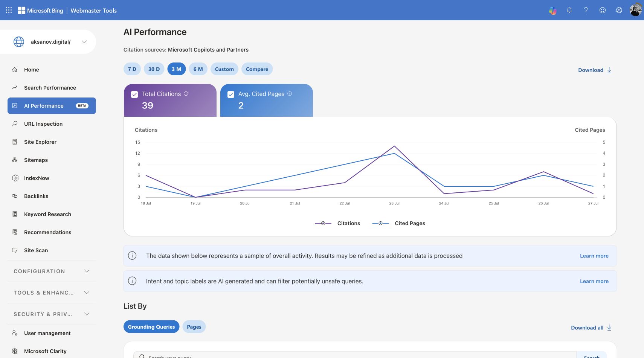Open the Sitemaps page
The height and width of the screenshot is (358, 644).
(x=52, y=160)
